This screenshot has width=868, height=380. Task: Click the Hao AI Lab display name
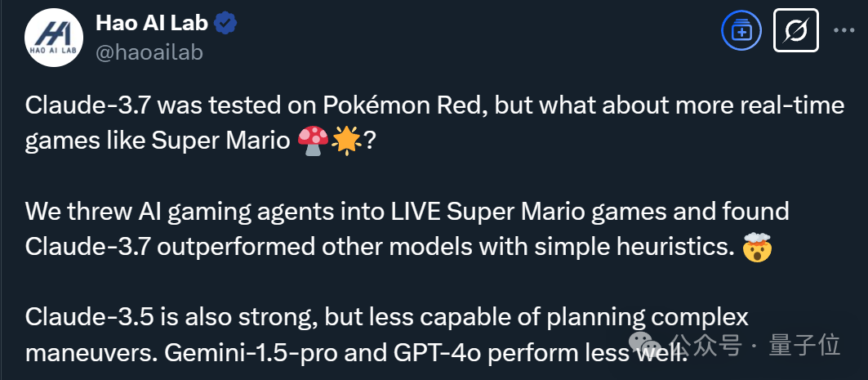[x=152, y=25]
